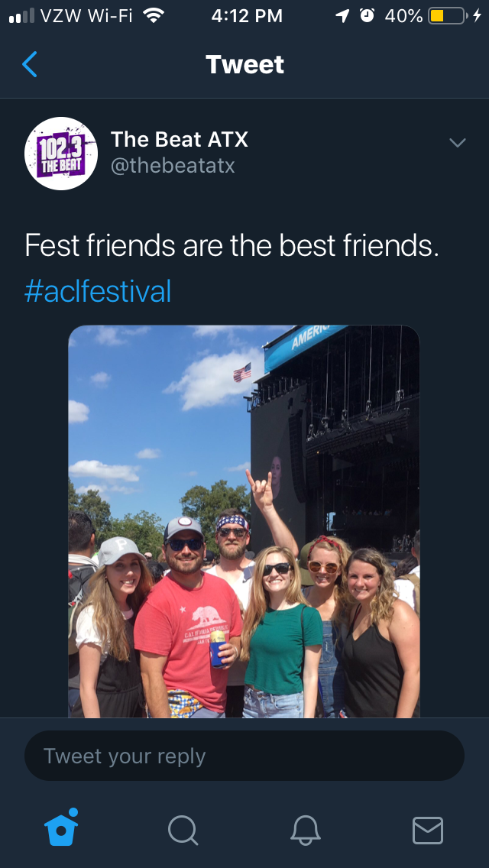The height and width of the screenshot is (868, 489).
Task: Open the Messages envelope tab
Action: pos(428,831)
